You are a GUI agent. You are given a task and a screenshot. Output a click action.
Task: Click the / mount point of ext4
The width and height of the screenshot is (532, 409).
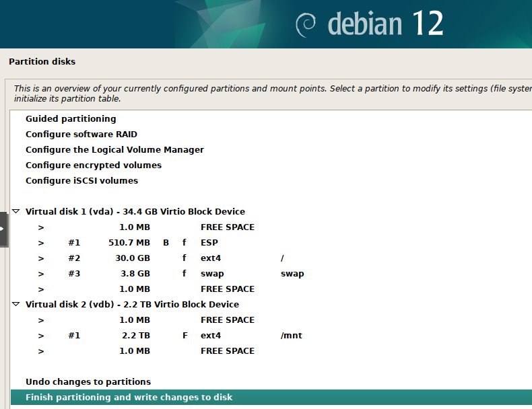coord(282,258)
